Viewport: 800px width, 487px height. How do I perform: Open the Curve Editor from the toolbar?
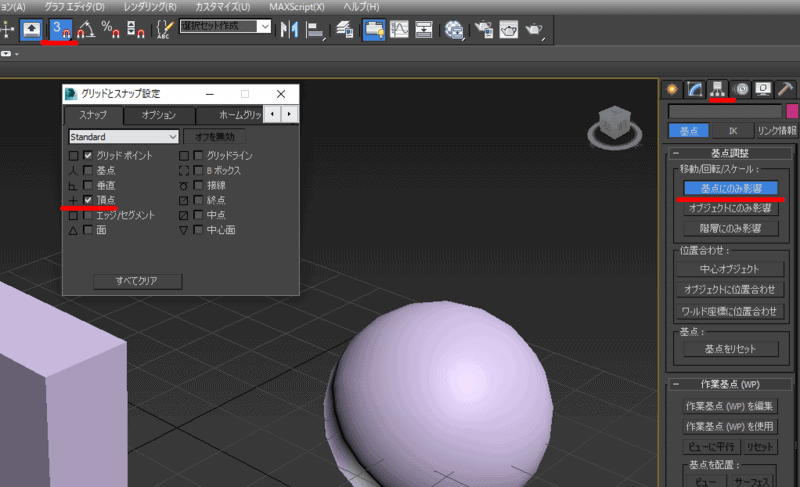pos(400,29)
